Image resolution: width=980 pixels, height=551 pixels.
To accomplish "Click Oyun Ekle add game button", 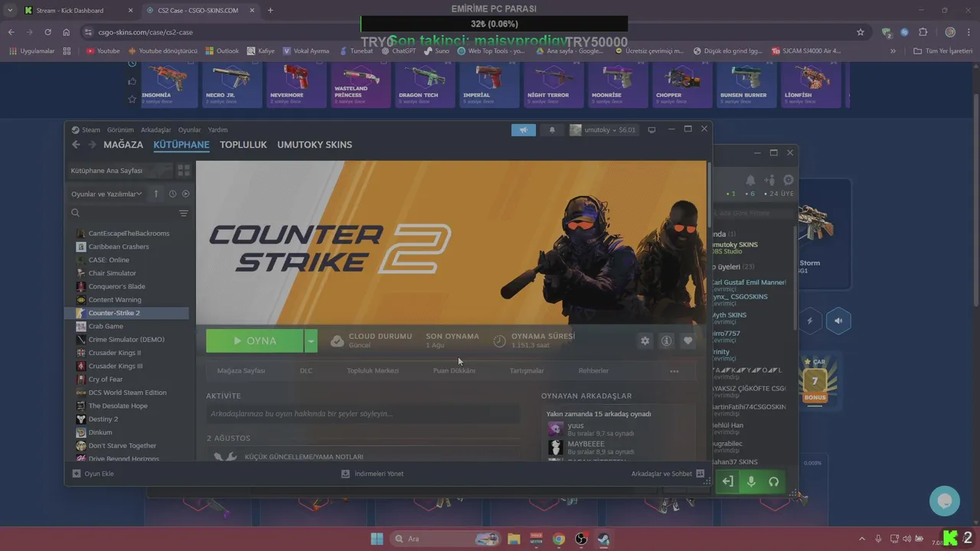I will [93, 474].
